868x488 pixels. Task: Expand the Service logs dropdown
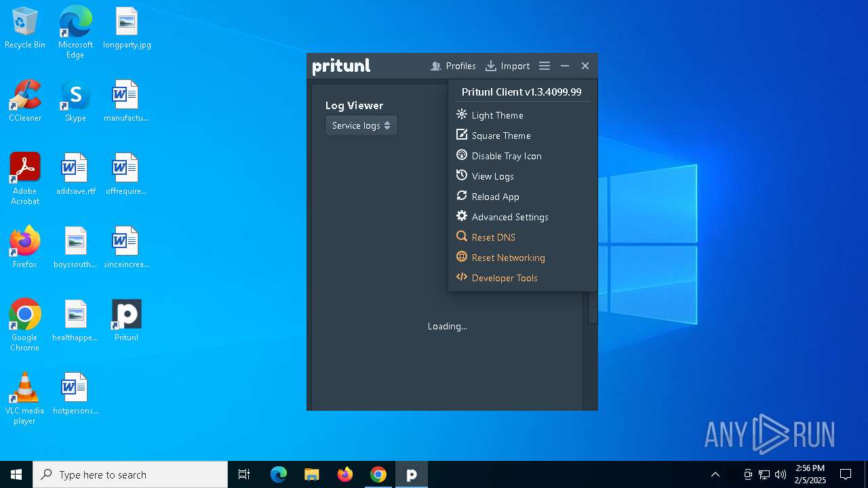coord(361,125)
